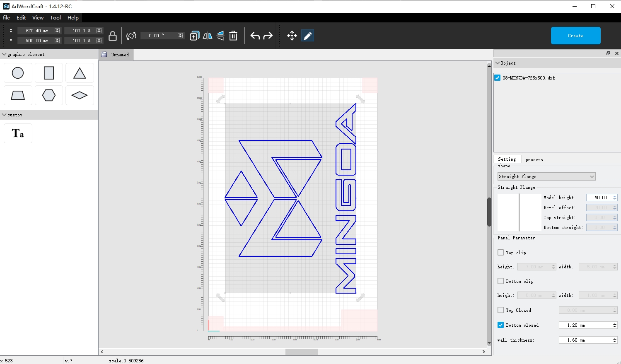This screenshot has height=364, width=621.
Task: Undo the last action
Action: click(255, 36)
